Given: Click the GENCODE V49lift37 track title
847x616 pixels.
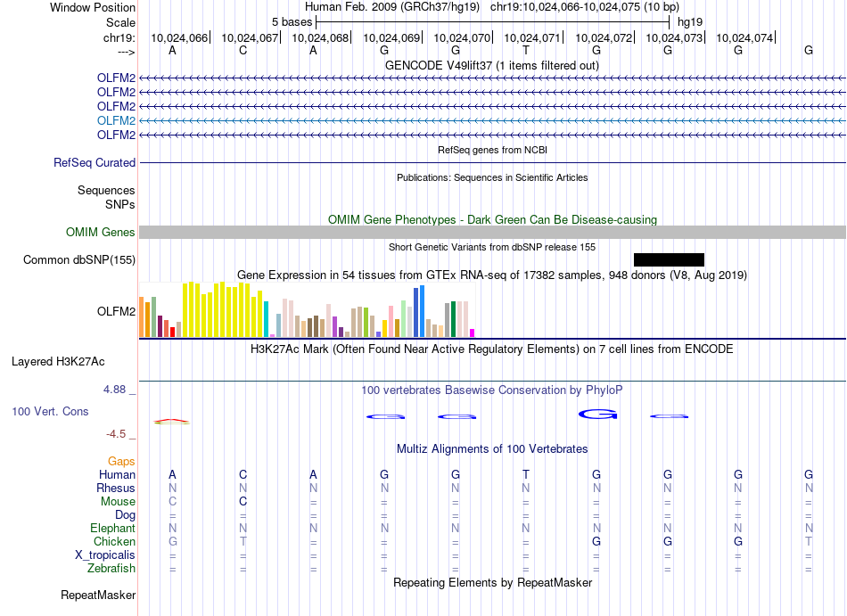Looking at the screenshot, I should [x=492, y=65].
